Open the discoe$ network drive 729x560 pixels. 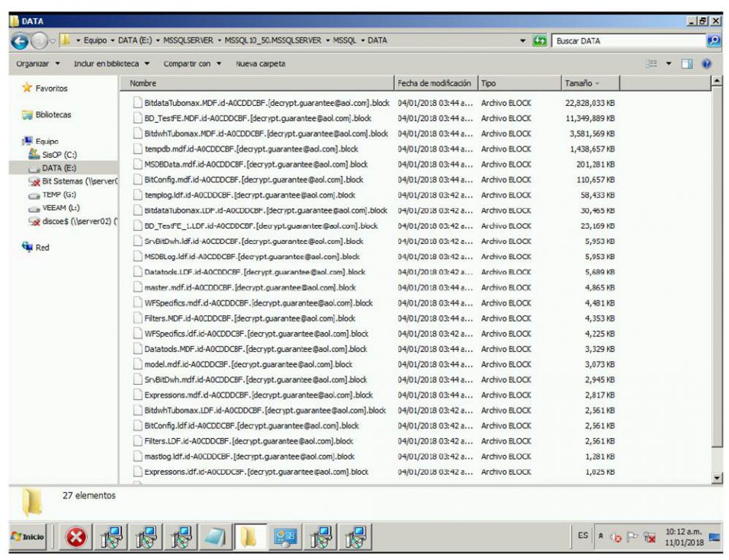tap(73, 221)
